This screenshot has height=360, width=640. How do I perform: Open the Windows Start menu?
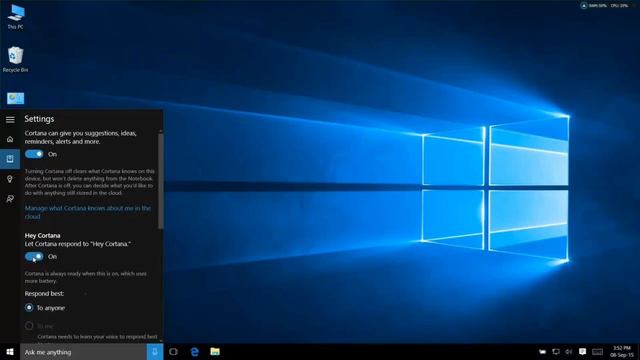[x=10, y=352]
